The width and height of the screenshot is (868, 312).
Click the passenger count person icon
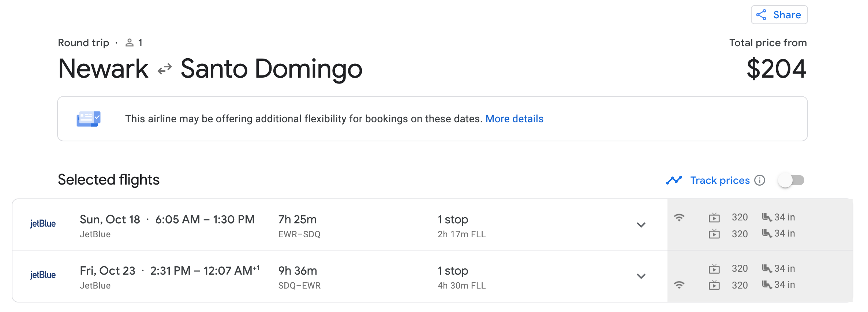(129, 43)
